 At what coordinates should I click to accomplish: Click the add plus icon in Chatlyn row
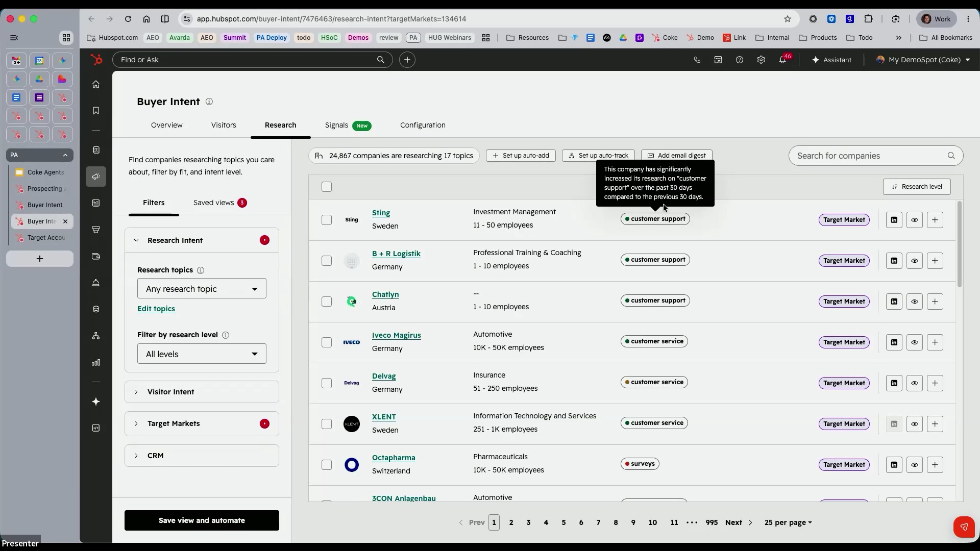coord(935,302)
